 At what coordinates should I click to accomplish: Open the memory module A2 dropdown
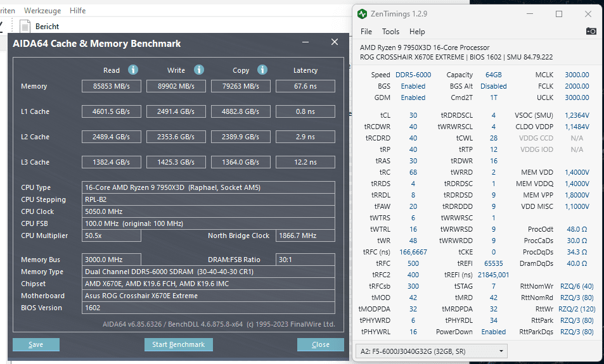click(432, 351)
